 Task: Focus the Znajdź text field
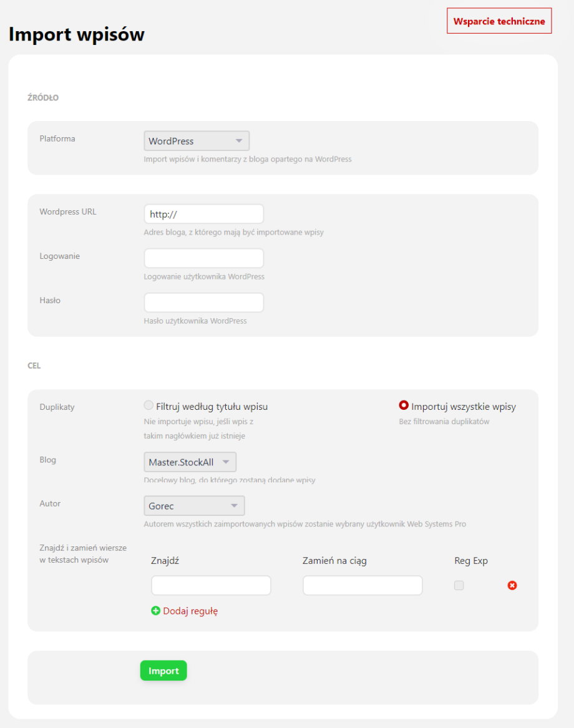click(211, 585)
